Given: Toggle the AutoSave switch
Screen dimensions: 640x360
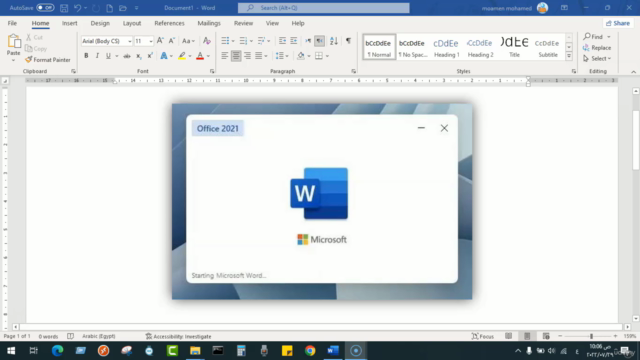Looking at the screenshot, I should click(x=45, y=8).
